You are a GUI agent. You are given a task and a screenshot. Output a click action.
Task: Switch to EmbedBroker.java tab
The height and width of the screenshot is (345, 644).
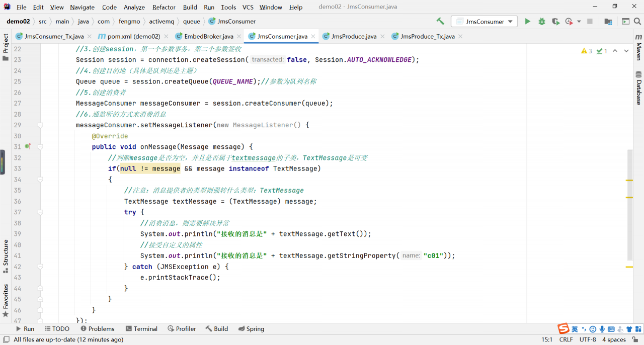[x=208, y=36]
